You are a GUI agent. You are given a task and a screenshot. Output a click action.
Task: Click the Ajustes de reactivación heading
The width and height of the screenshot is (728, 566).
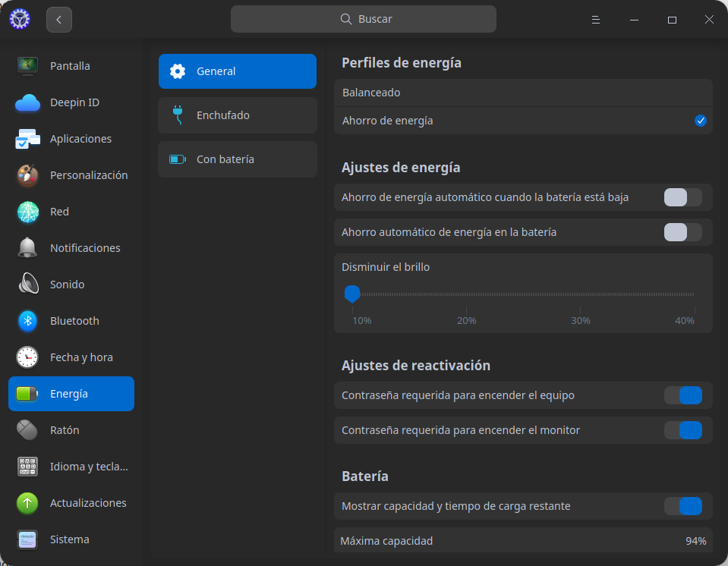click(x=416, y=366)
